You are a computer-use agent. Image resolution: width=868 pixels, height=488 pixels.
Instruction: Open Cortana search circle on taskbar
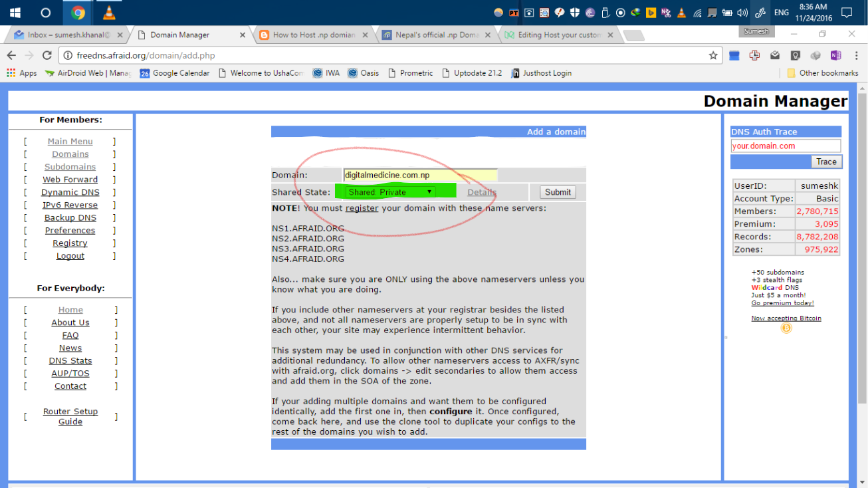pos(46,12)
